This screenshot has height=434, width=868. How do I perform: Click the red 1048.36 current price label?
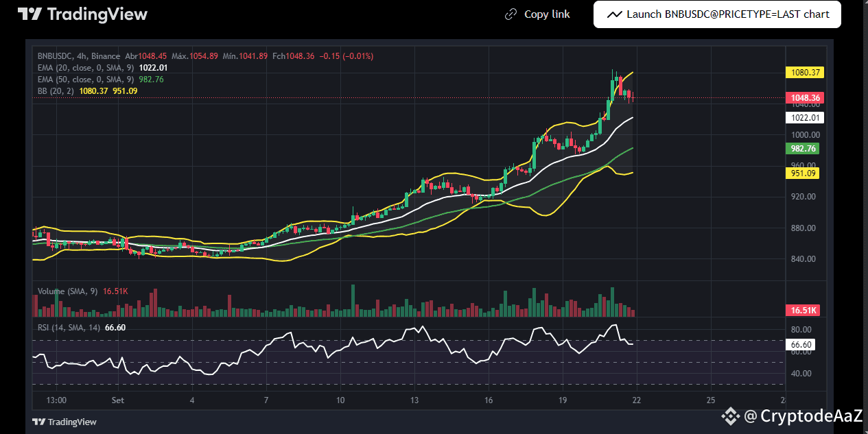pos(804,98)
